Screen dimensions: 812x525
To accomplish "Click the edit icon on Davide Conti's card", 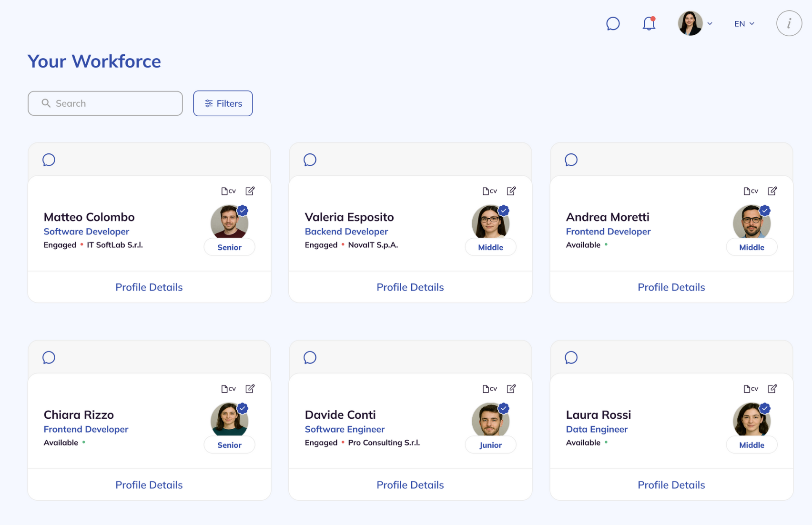I will 511,389.
